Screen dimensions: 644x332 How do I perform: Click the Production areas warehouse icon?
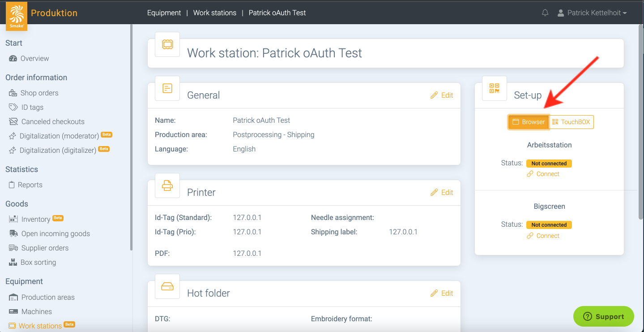(x=13, y=298)
